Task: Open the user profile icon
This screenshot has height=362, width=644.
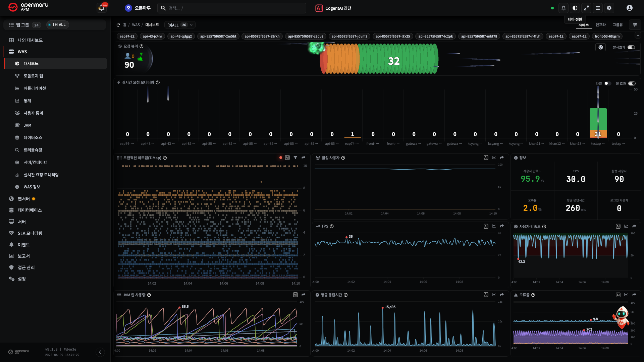Action: pos(630,8)
